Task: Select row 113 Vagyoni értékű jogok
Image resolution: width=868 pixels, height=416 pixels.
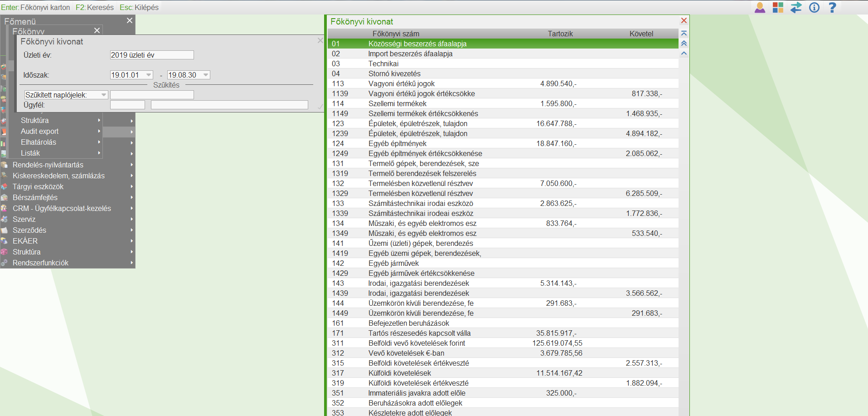Action: (503, 83)
